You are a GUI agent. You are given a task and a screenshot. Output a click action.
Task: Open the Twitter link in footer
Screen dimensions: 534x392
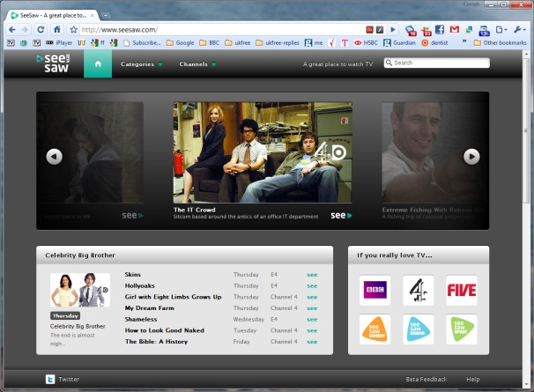click(63, 379)
